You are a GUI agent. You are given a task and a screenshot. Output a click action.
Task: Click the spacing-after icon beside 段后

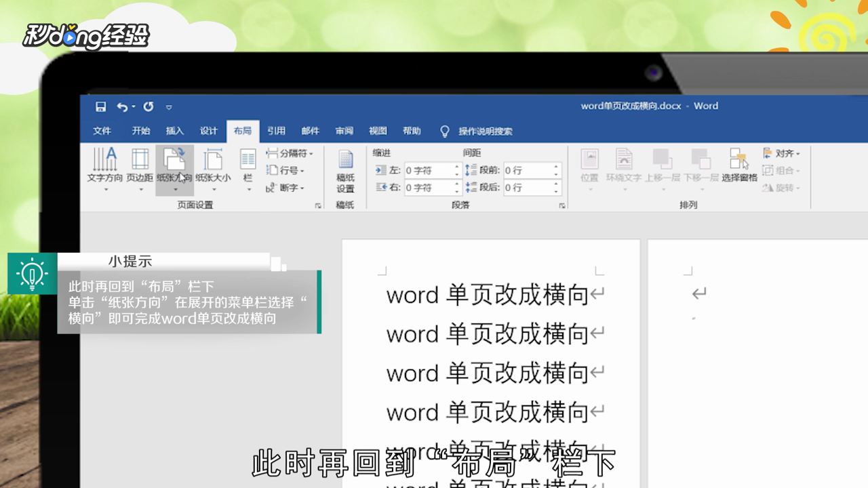471,188
